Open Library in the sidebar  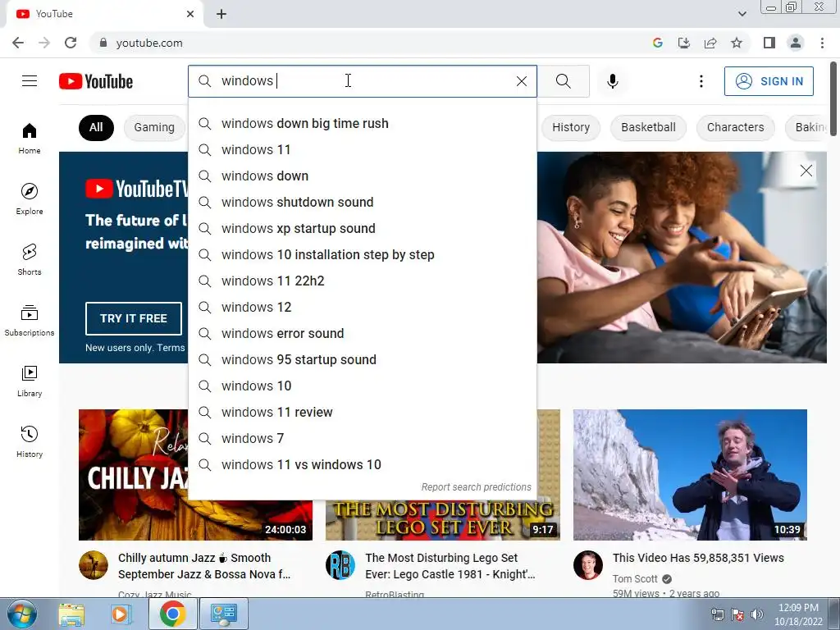click(30, 381)
